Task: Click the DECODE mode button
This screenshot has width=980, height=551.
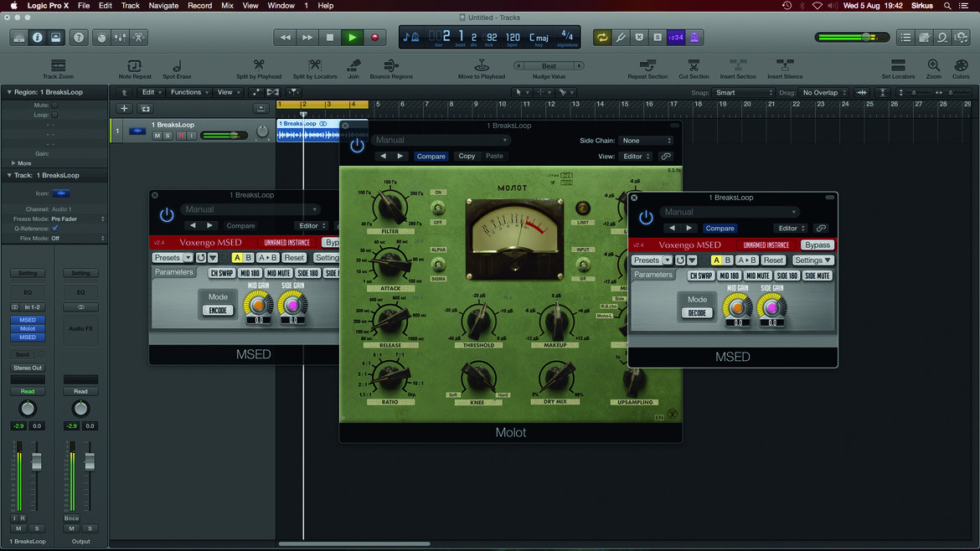Action: [x=697, y=313]
